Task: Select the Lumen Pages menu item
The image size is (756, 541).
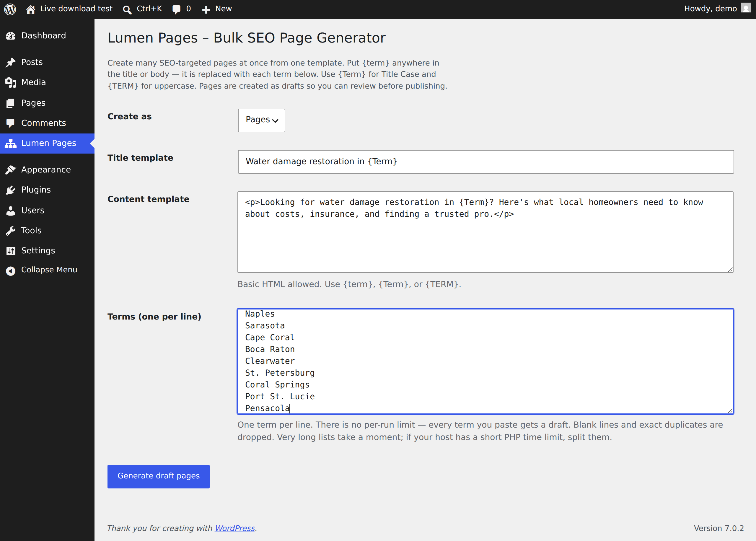Action: coord(47,143)
